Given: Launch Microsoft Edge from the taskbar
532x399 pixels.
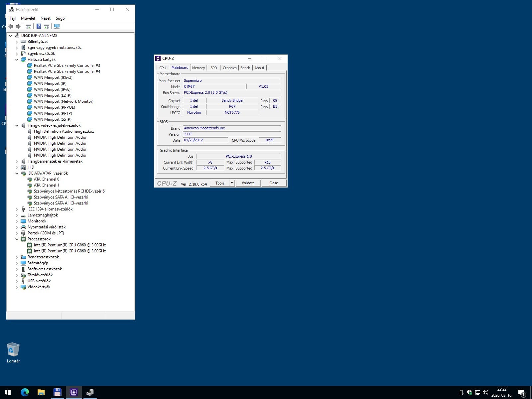Looking at the screenshot, I should [x=25, y=392].
